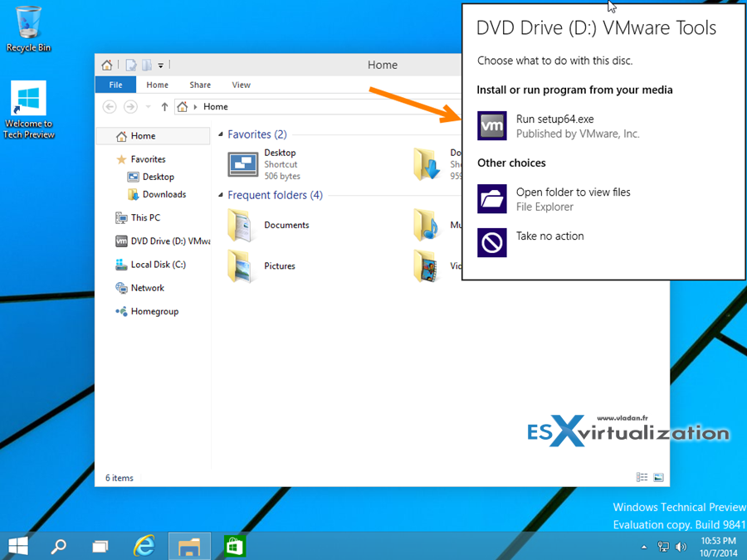This screenshot has width=747, height=560.
Task: Click the Back navigation arrow
Action: (110, 107)
